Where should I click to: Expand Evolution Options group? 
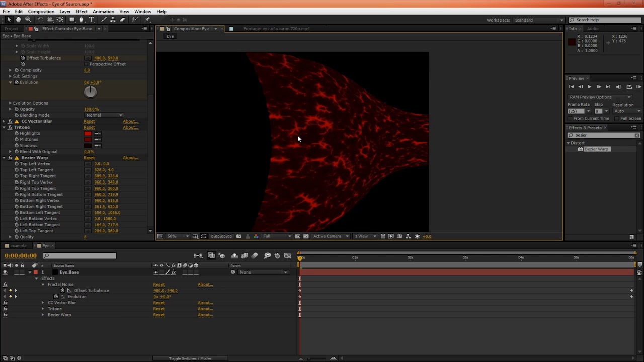[x=10, y=103]
